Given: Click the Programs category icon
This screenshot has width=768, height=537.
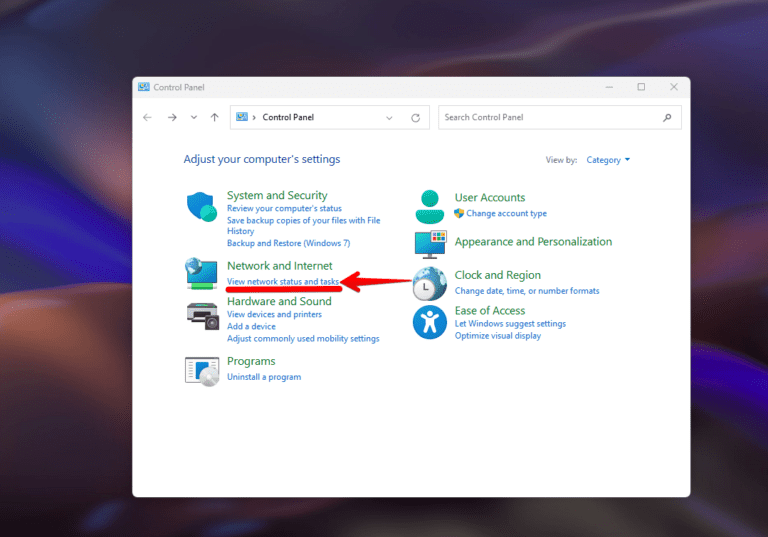Looking at the screenshot, I should (201, 370).
